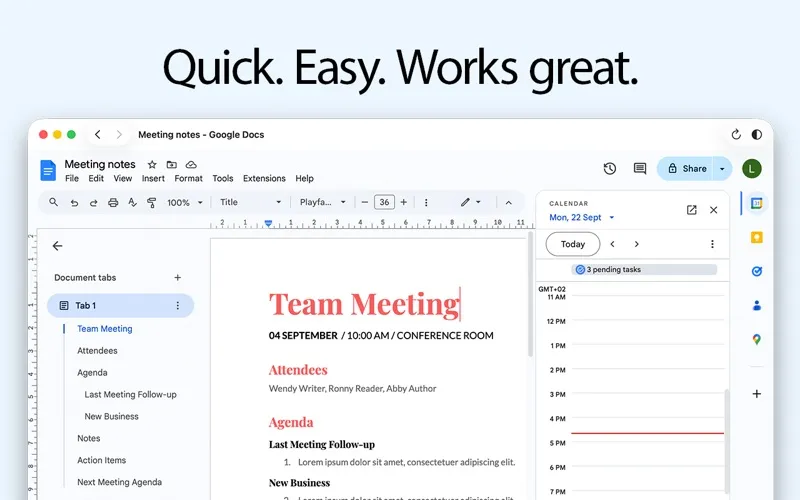
Task: Jump to Agenda in the outline
Action: (92, 372)
